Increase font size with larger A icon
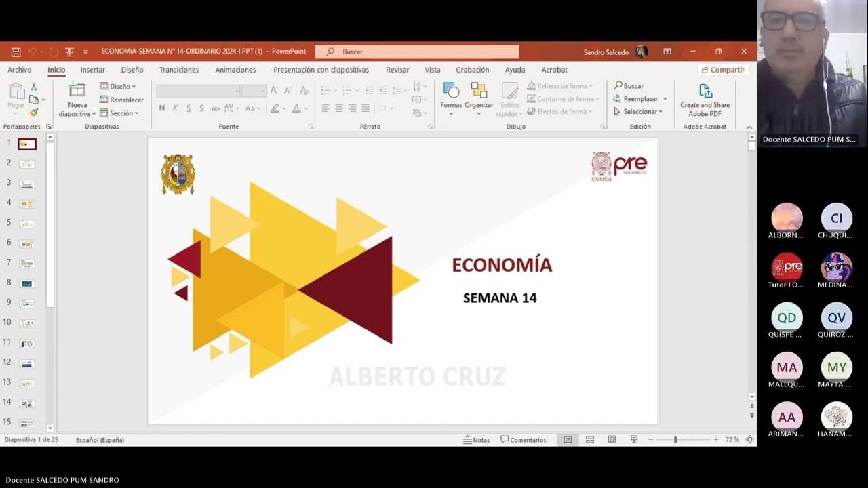Screen dimensions: 868x488 [x=275, y=90]
